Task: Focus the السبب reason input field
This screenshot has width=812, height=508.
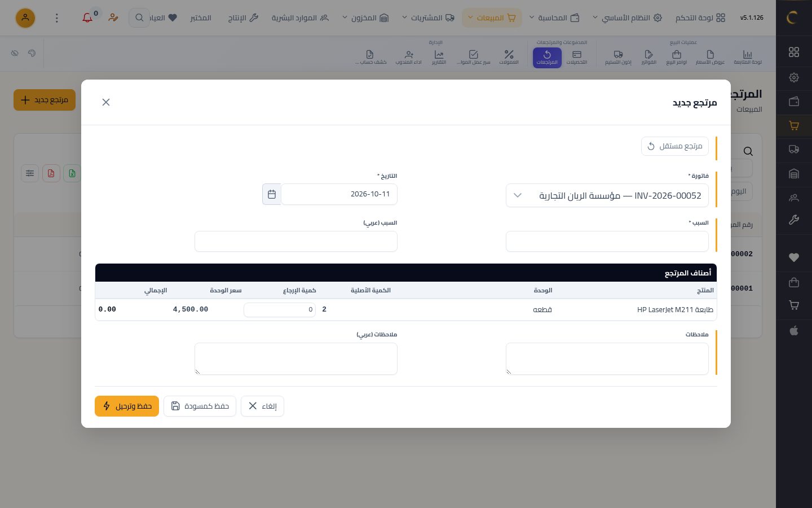Action: (607, 241)
